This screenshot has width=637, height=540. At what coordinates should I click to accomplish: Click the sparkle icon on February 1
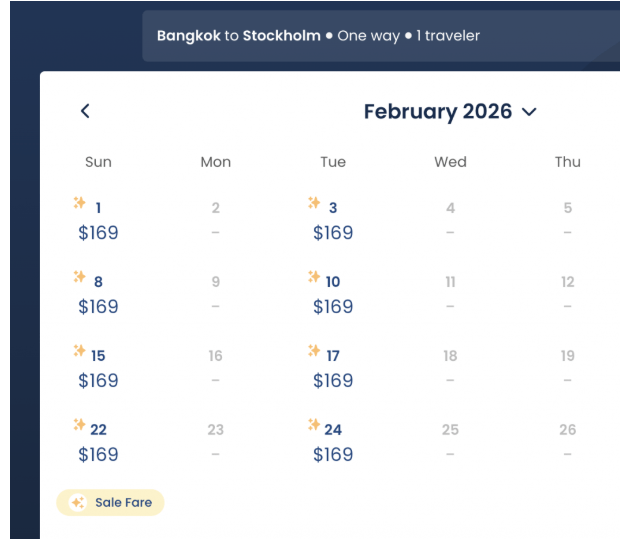[80, 202]
